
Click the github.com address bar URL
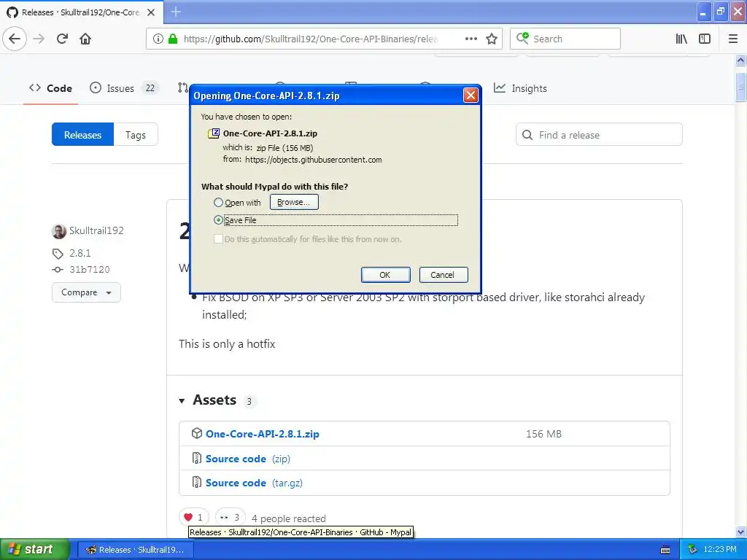pyautogui.click(x=310, y=39)
